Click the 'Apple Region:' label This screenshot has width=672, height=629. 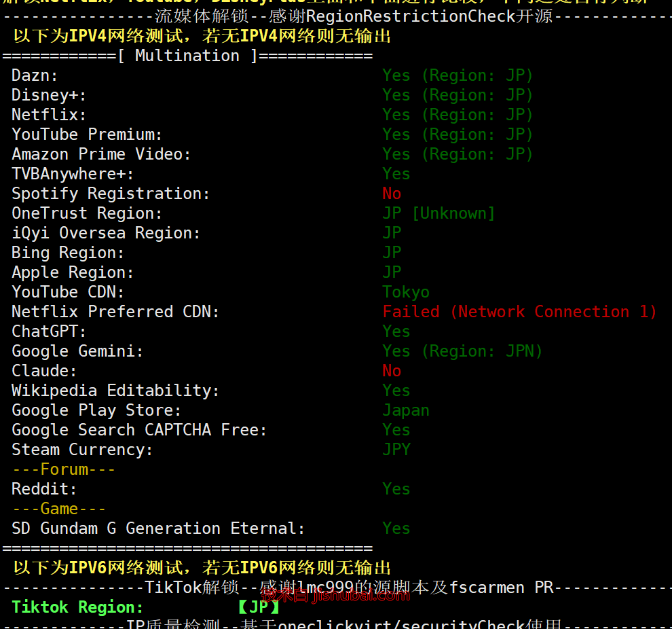pyautogui.click(x=73, y=272)
